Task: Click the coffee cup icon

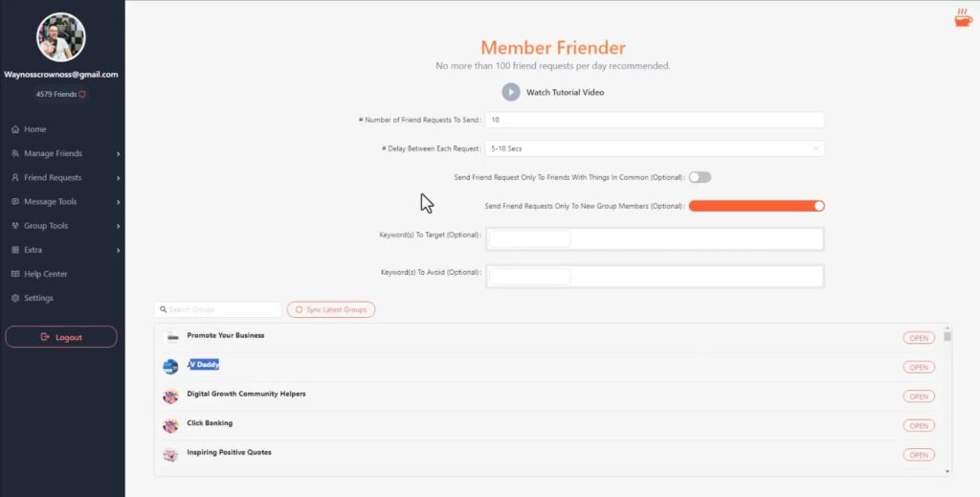Action: [963, 19]
